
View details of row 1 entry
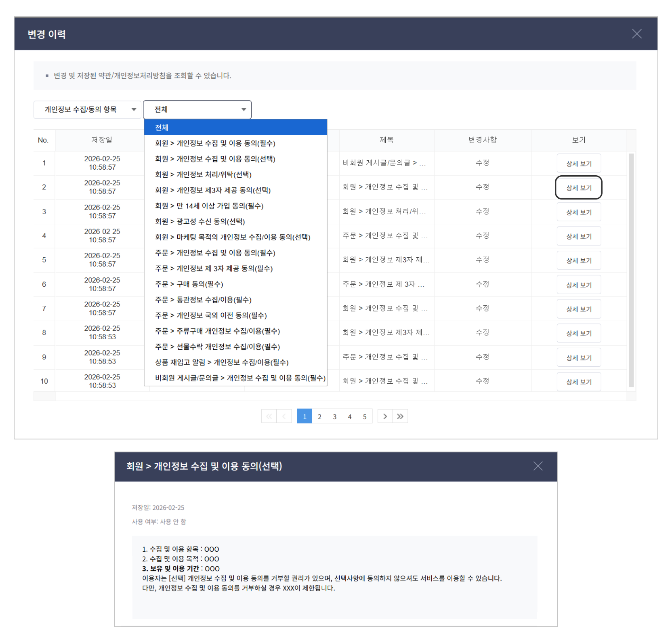[x=578, y=164]
